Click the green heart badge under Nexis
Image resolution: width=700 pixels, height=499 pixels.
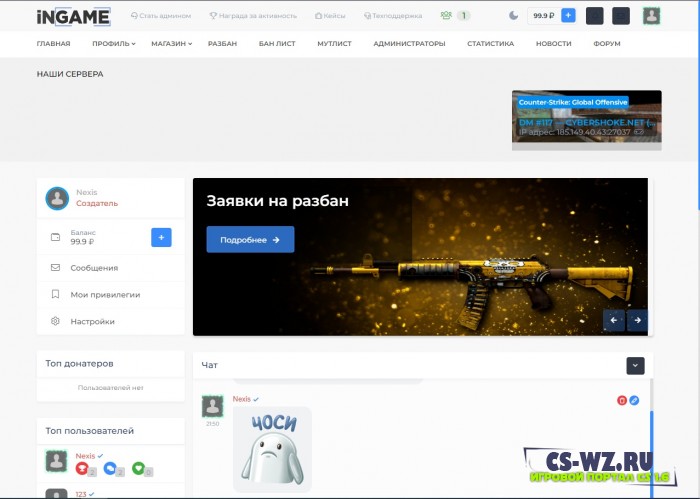point(138,468)
